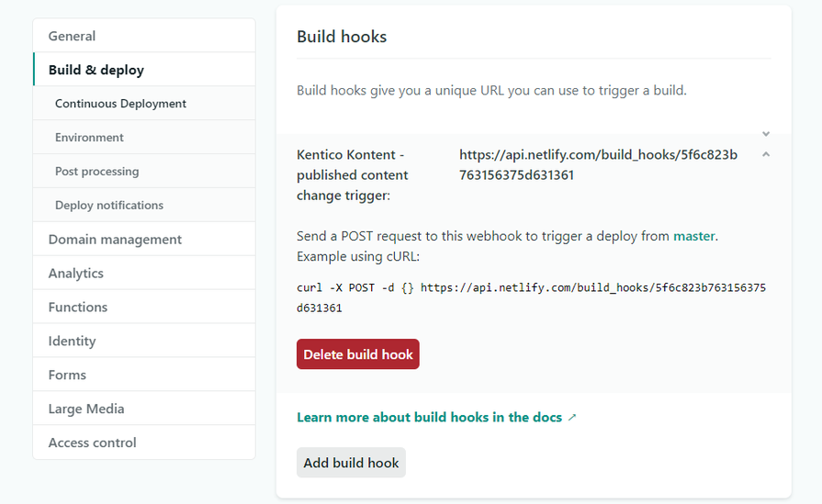Open the General settings section
The height and width of the screenshot is (504, 822).
[x=72, y=37]
